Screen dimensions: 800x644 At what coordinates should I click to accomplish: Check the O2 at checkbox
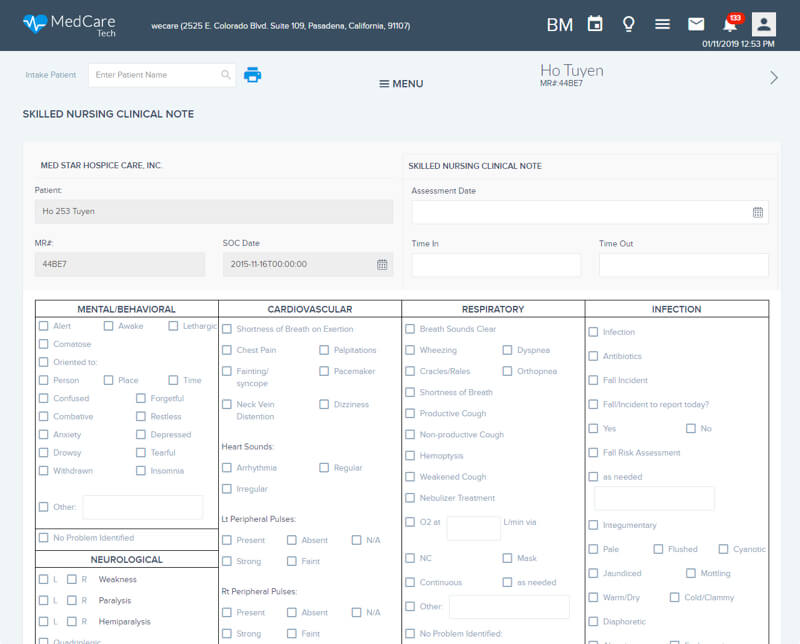click(x=410, y=522)
